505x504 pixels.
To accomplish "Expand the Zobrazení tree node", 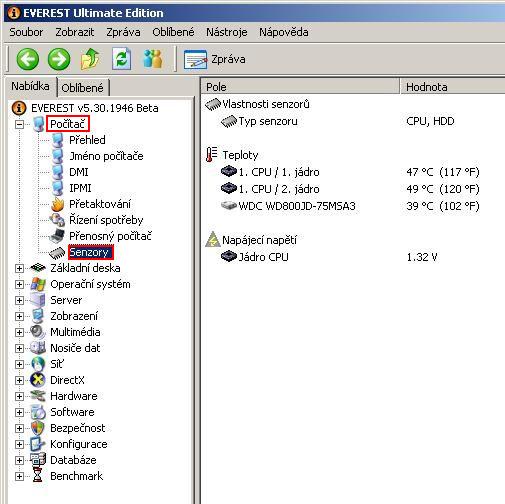I will coord(19,316).
